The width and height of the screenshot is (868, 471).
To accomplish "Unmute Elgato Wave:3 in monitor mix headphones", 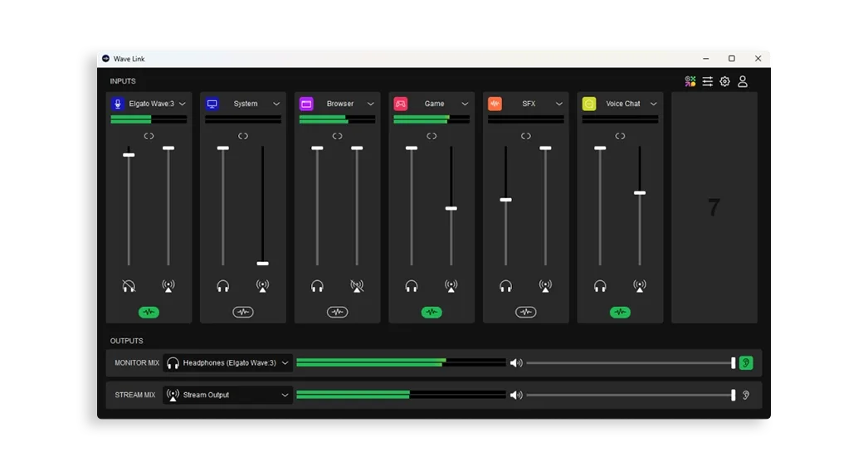I will pos(129,286).
